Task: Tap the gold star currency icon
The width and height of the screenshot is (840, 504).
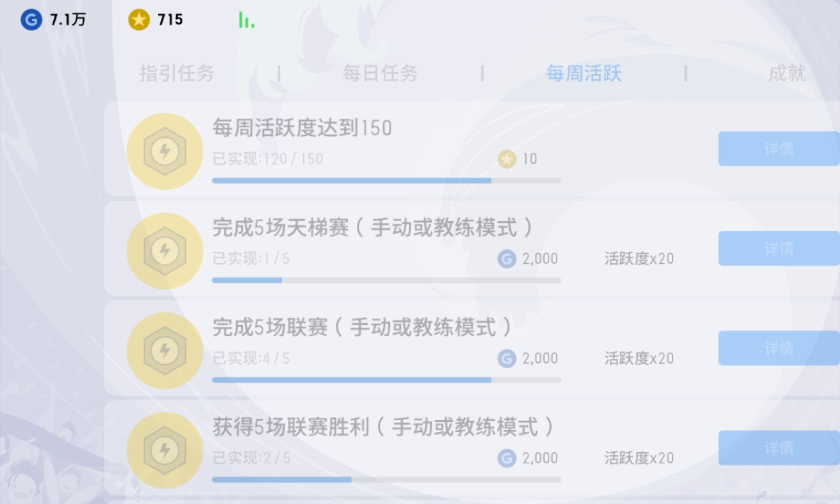Action: pos(138,20)
